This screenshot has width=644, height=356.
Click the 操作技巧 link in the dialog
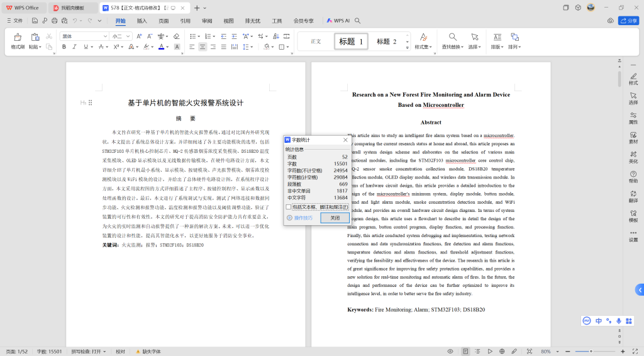(x=303, y=218)
